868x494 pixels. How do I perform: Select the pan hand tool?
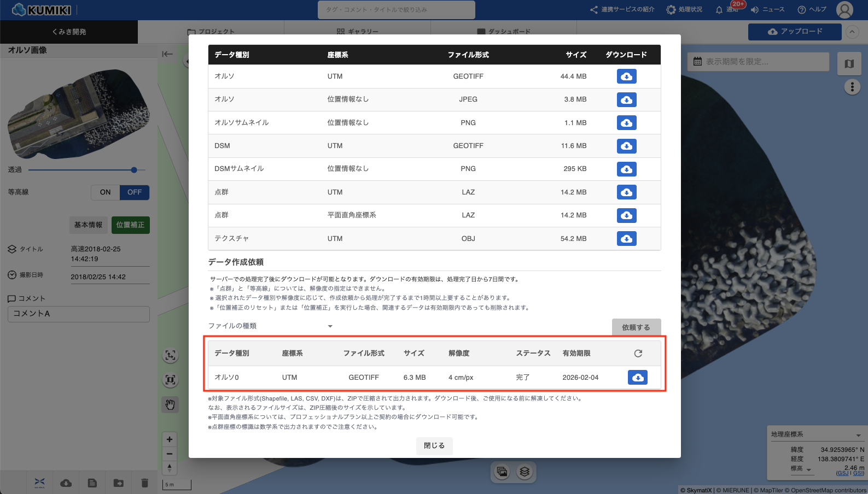pos(170,404)
